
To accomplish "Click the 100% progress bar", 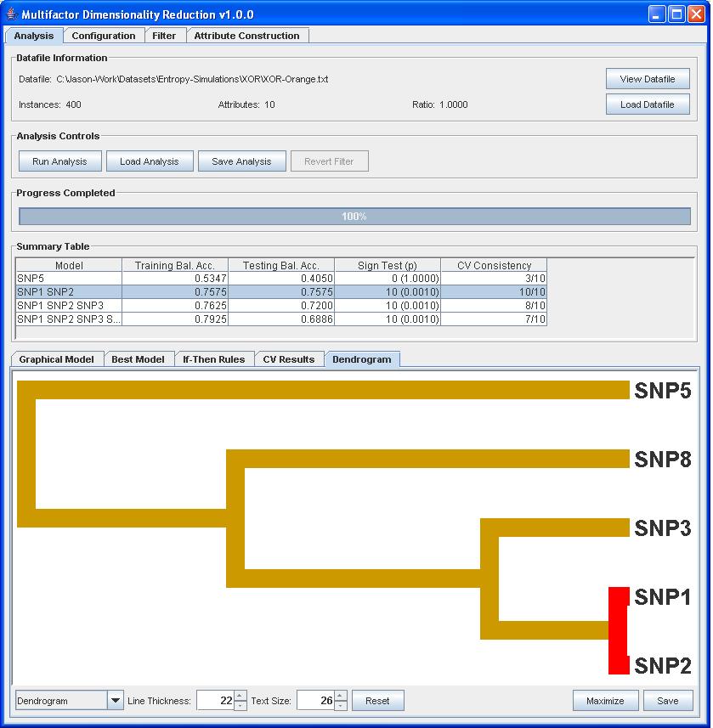I will [x=354, y=217].
